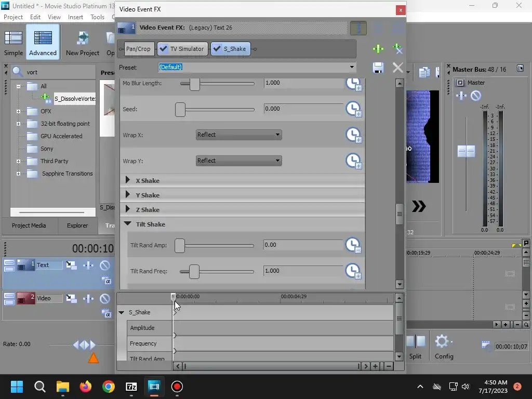This screenshot has width=532, height=399.
Task: Open Track FX on the Text track
Action: pyautogui.click(x=88, y=265)
